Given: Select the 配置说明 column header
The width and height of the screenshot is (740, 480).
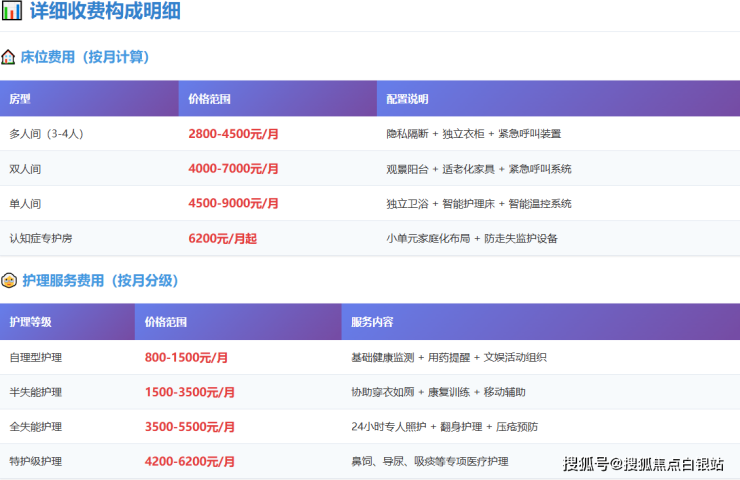Looking at the screenshot, I should (x=407, y=99).
